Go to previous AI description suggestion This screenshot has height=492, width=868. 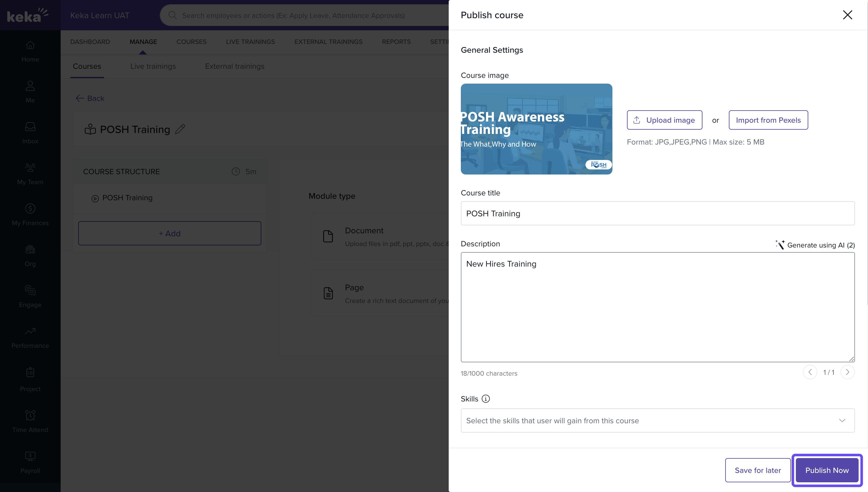click(x=810, y=372)
